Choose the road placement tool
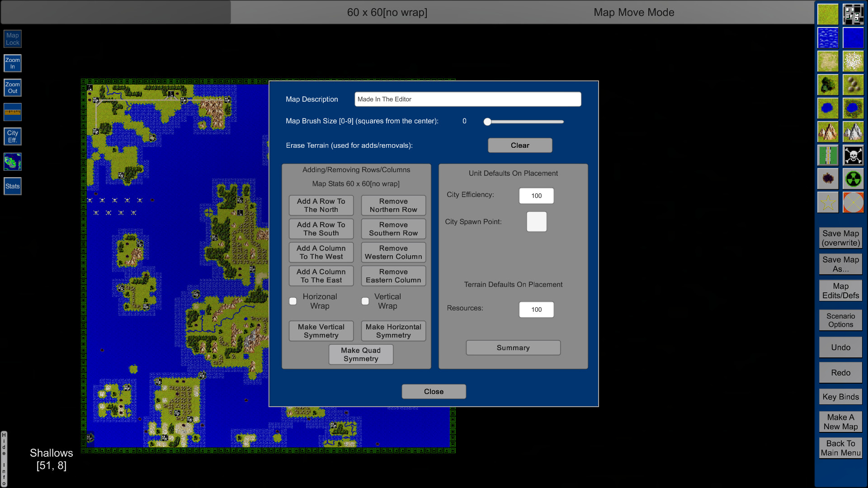This screenshot has height=488, width=868. pos(827,155)
